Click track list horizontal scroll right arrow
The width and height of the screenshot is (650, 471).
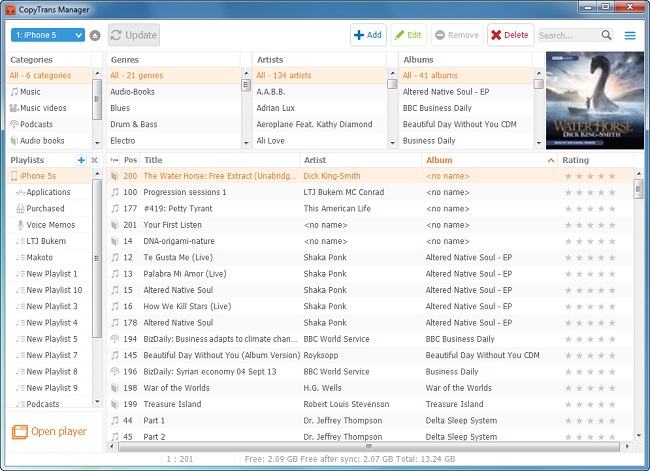627,447
